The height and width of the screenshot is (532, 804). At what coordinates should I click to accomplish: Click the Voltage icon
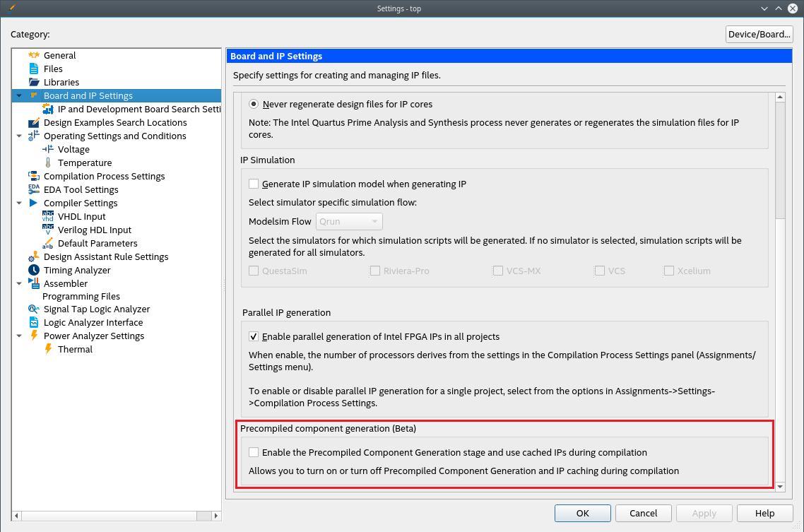(x=47, y=149)
